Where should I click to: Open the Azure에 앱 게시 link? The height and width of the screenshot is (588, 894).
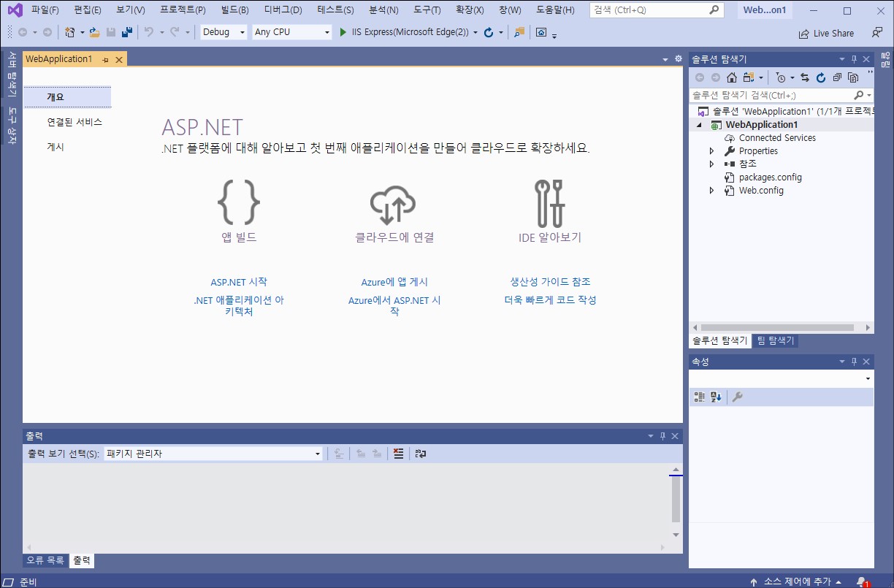pyautogui.click(x=394, y=282)
